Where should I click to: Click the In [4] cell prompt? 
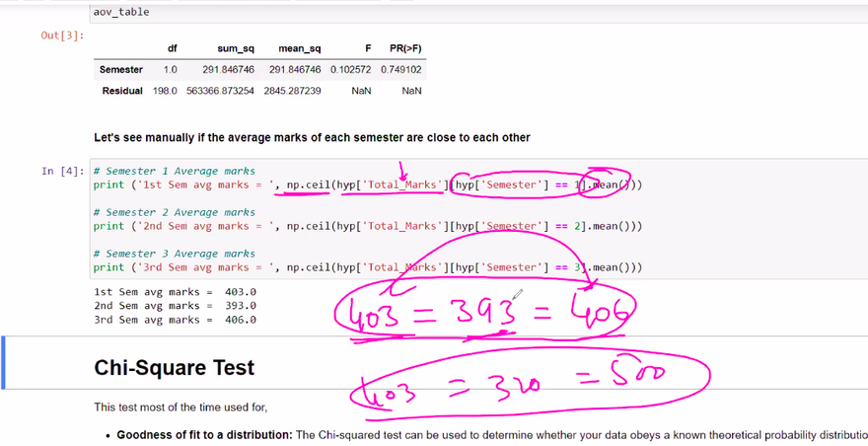tap(62, 171)
